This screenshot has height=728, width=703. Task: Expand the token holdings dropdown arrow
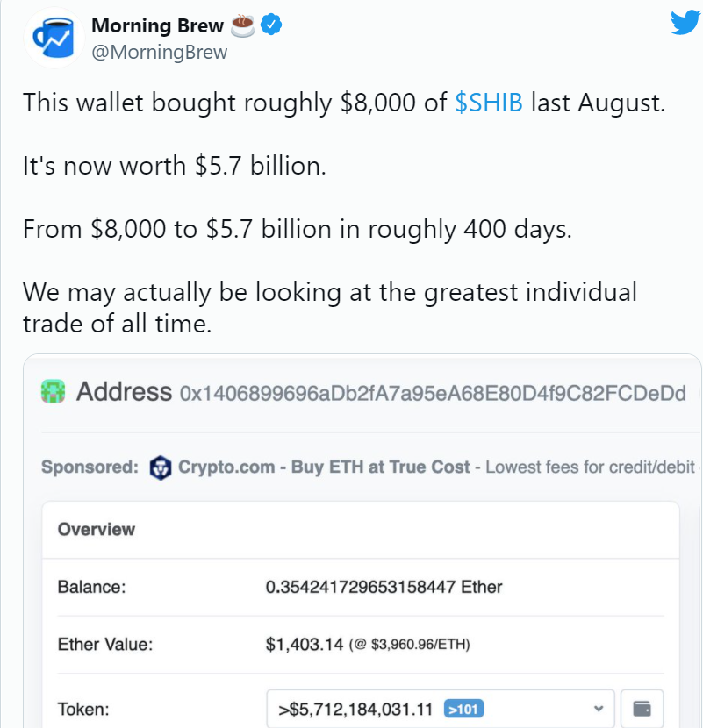(x=599, y=709)
